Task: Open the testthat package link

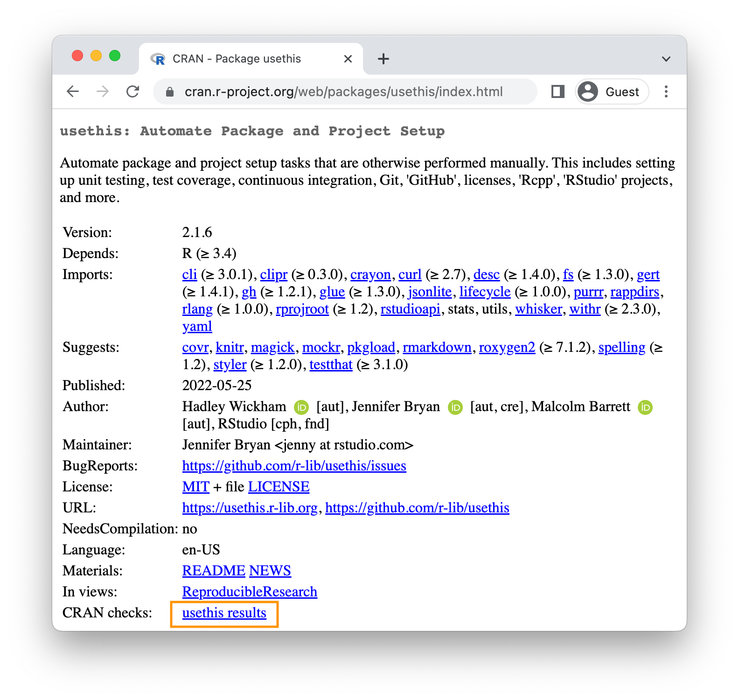Action: click(x=331, y=364)
